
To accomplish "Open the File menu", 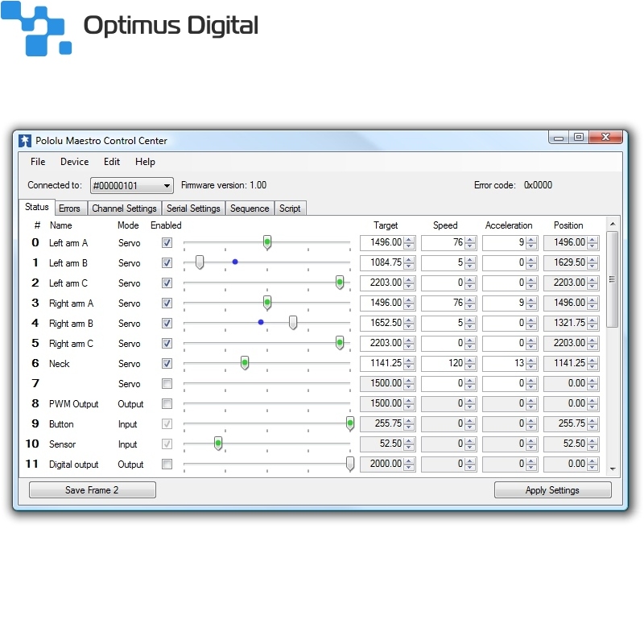I will [38, 162].
